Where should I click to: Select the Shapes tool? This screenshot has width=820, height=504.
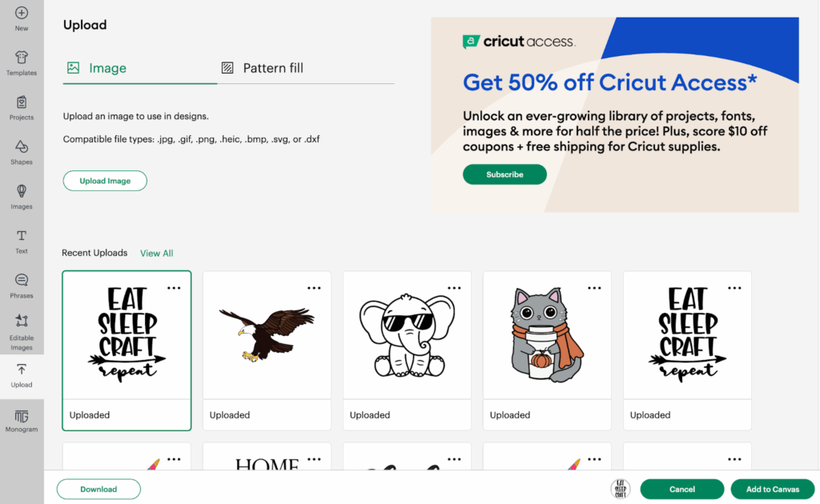click(x=22, y=148)
